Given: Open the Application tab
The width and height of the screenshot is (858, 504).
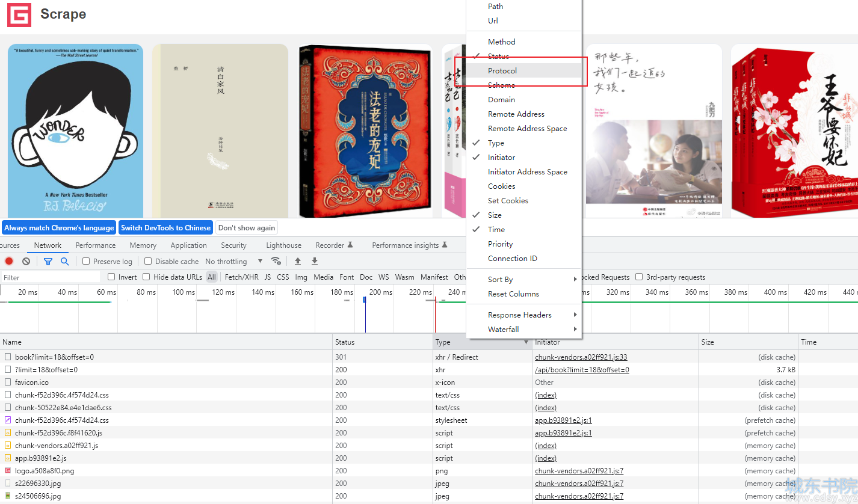Looking at the screenshot, I should 188,245.
